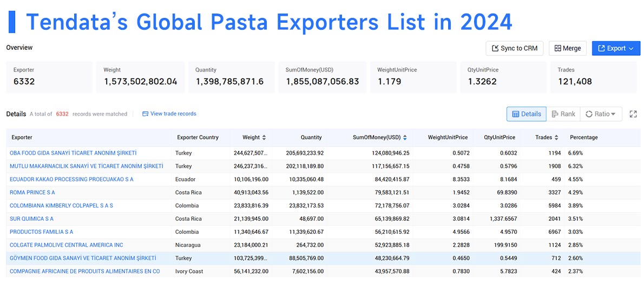Image resolution: width=644 pixels, height=281 pixels.
Task: Click the Merge button
Action: click(568, 49)
